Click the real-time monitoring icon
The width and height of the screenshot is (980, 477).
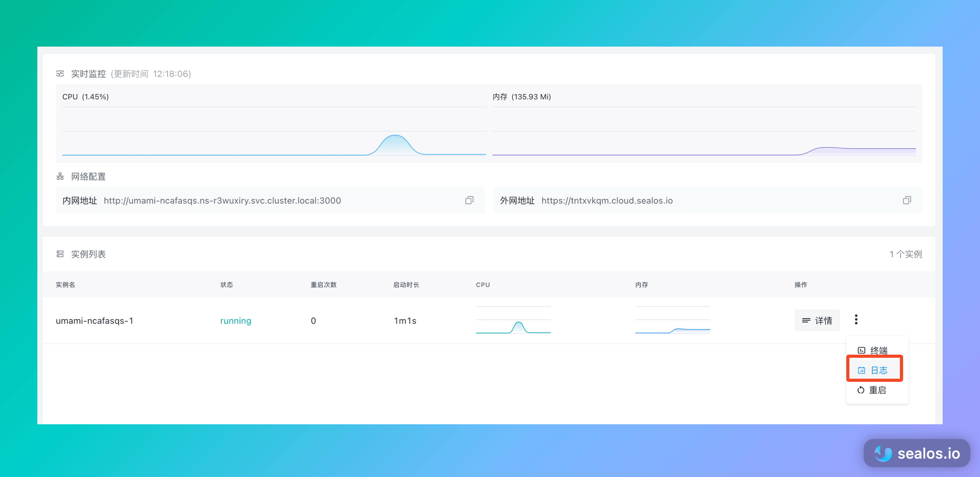click(x=60, y=74)
